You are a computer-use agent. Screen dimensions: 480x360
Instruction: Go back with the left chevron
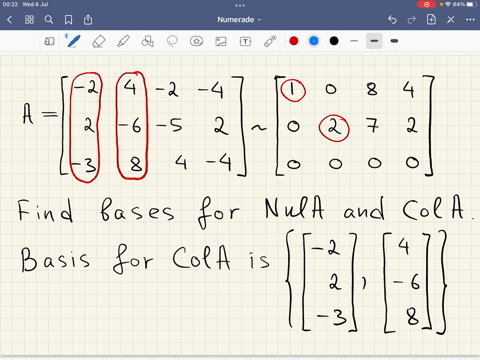click(9, 20)
